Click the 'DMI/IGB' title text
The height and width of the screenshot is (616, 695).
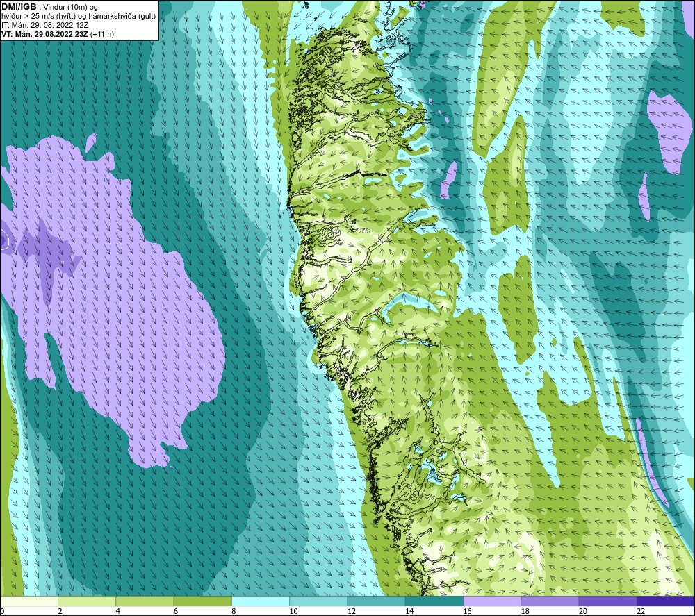click(x=19, y=7)
